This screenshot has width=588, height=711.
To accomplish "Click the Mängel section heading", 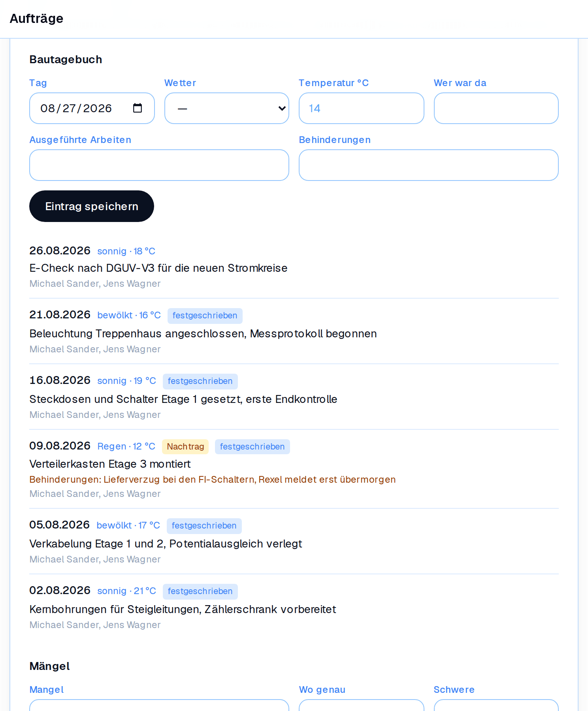I will point(50,666).
